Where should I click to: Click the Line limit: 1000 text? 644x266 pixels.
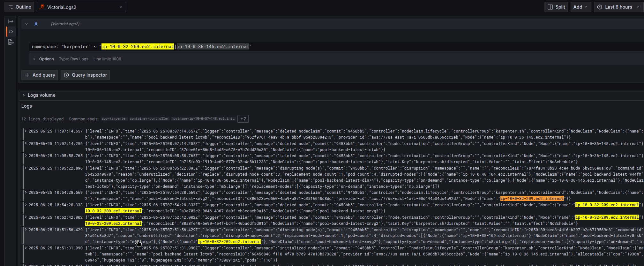pyautogui.click(x=107, y=59)
